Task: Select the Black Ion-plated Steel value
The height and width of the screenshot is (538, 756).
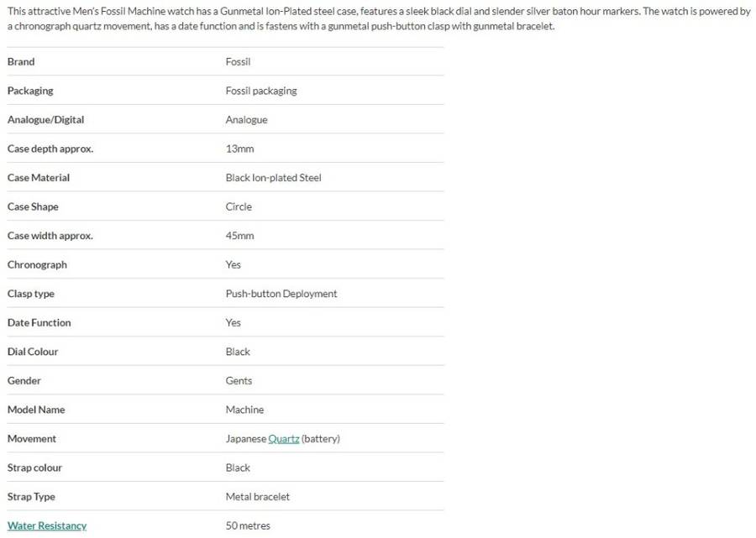Action: pyautogui.click(x=273, y=178)
